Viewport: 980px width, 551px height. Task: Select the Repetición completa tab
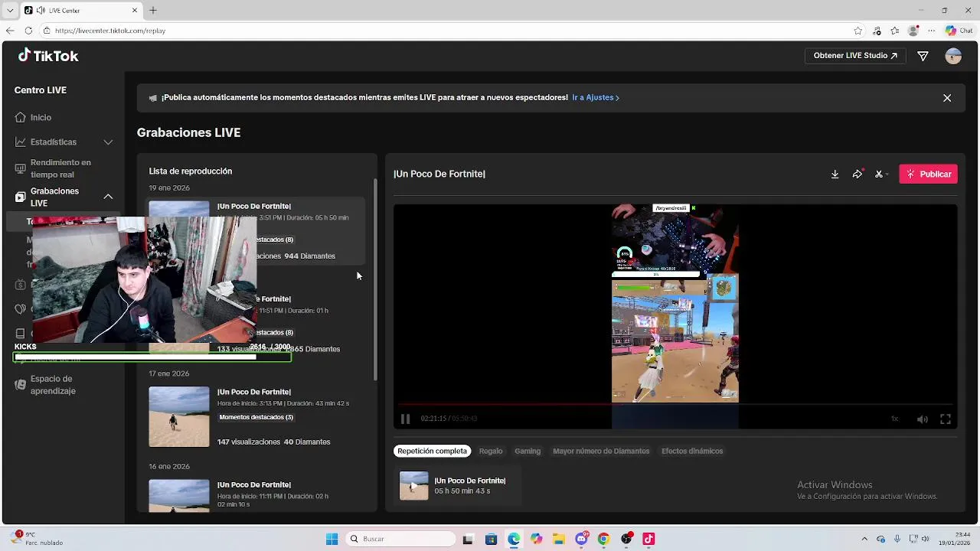click(432, 451)
